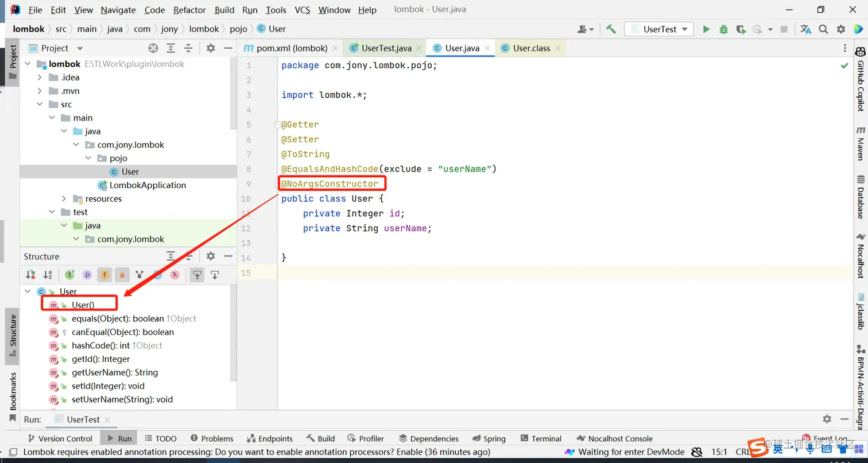Screen dimensions: 868x463
Task: Build the project with the hammer icon
Action: point(611,29)
